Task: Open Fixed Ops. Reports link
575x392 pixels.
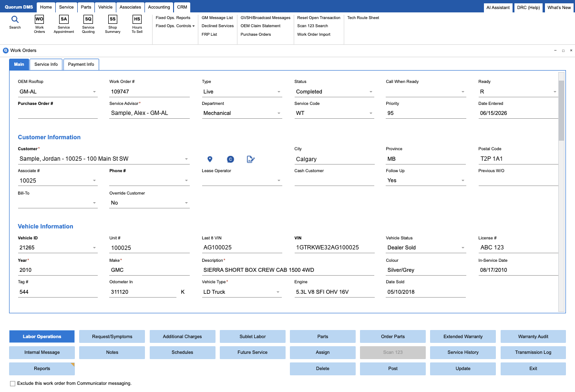Action: click(173, 18)
